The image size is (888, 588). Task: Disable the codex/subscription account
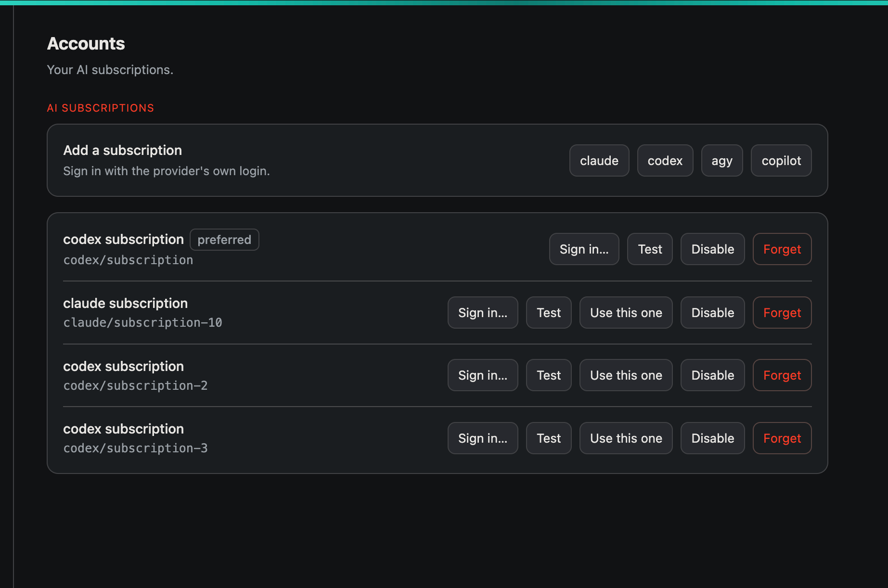[x=713, y=249]
